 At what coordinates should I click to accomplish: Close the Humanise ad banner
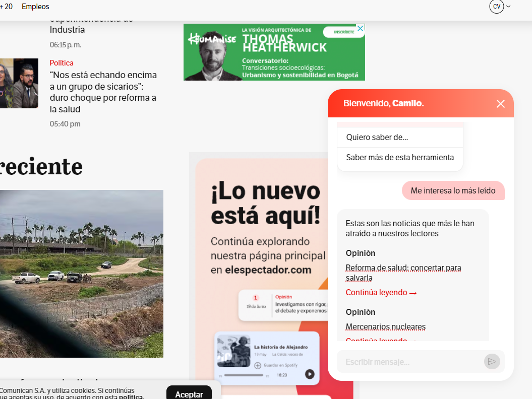point(361,29)
